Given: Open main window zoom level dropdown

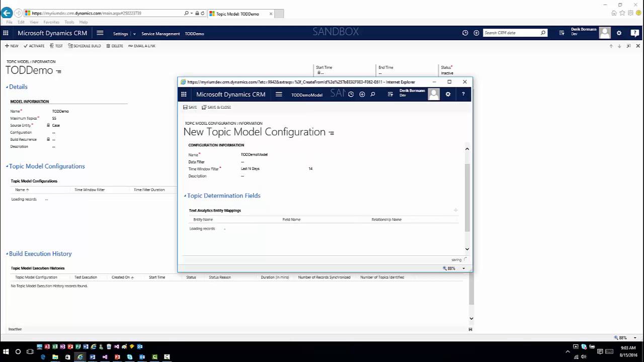Looking at the screenshot, I should tap(635, 338).
